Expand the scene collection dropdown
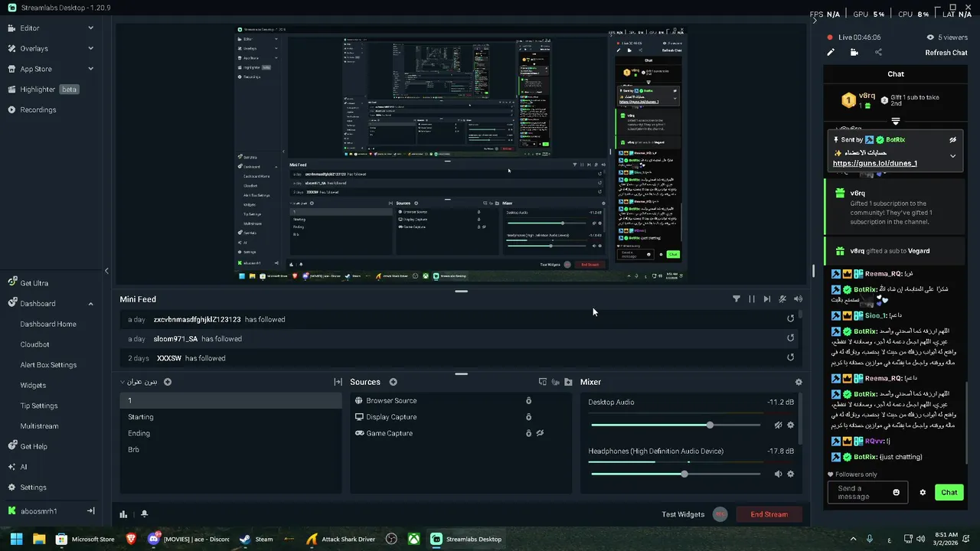This screenshot has width=980, height=551. [139, 382]
